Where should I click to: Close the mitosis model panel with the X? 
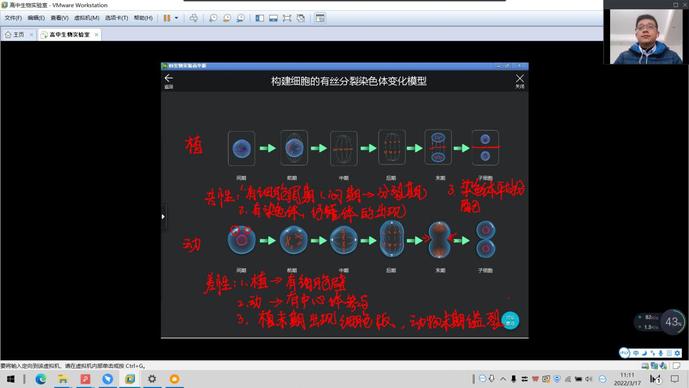pos(520,79)
